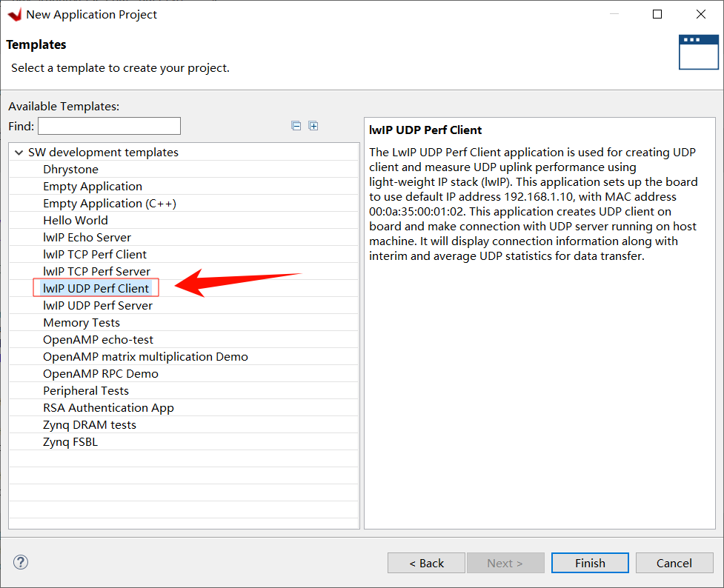Viewport: 724px width, 588px height.
Task: Cancel the new project wizard
Action: click(674, 562)
